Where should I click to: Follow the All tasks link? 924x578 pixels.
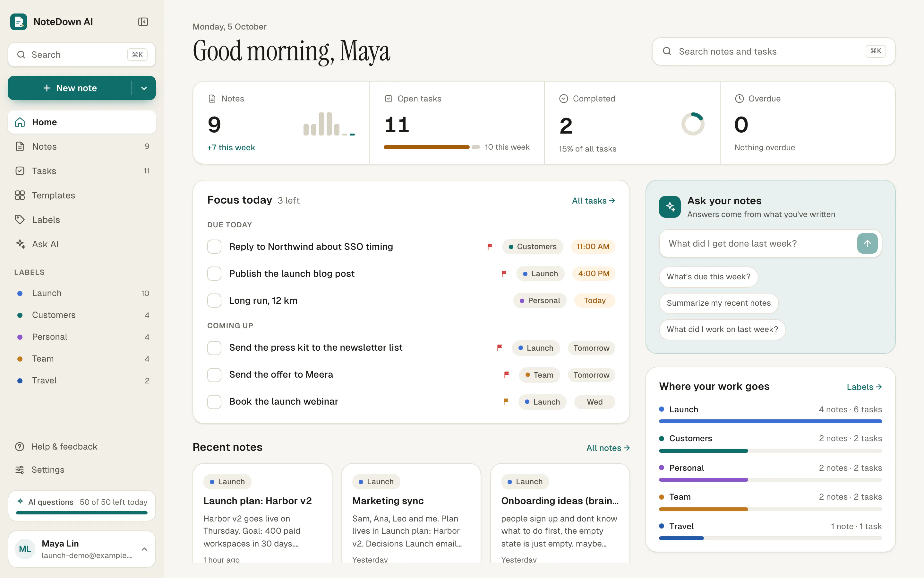(593, 201)
